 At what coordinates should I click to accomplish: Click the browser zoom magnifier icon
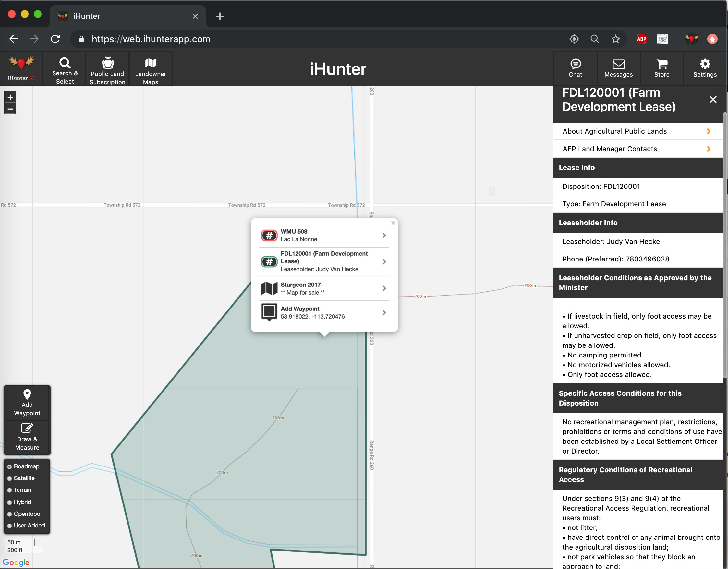click(x=595, y=39)
